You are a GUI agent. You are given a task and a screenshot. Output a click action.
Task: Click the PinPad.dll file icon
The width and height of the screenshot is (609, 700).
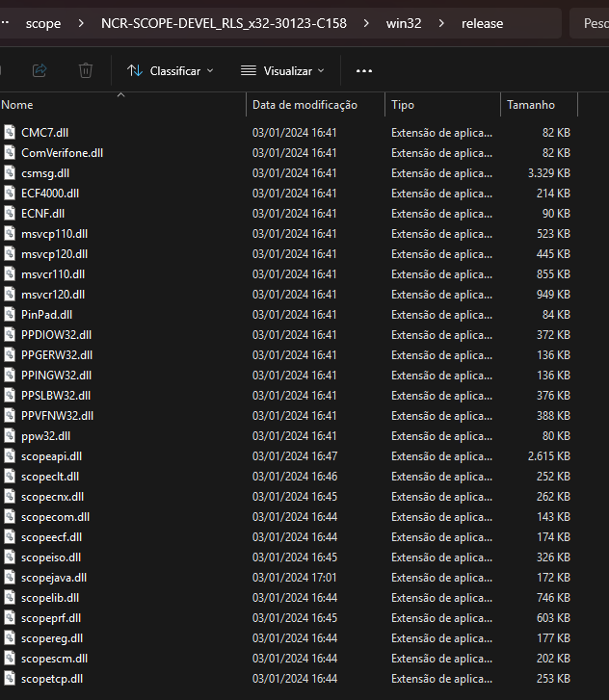click(x=10, y=315)
